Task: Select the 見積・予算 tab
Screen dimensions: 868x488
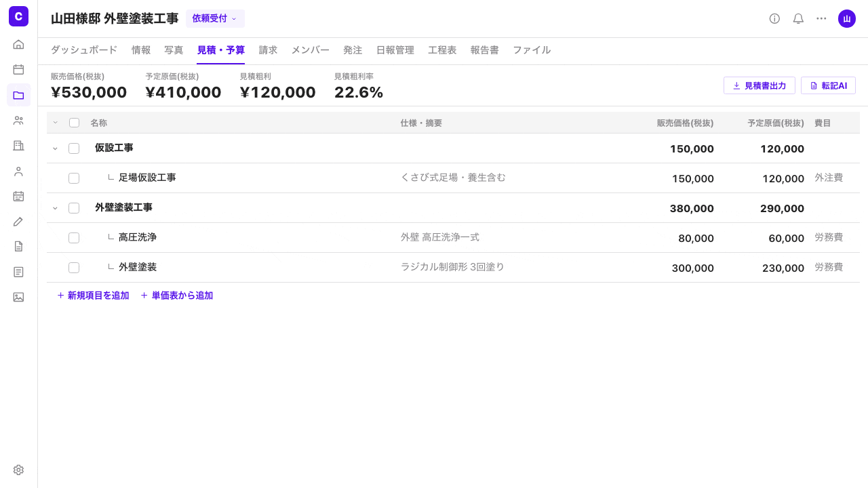Action: (x=221, y=50)
